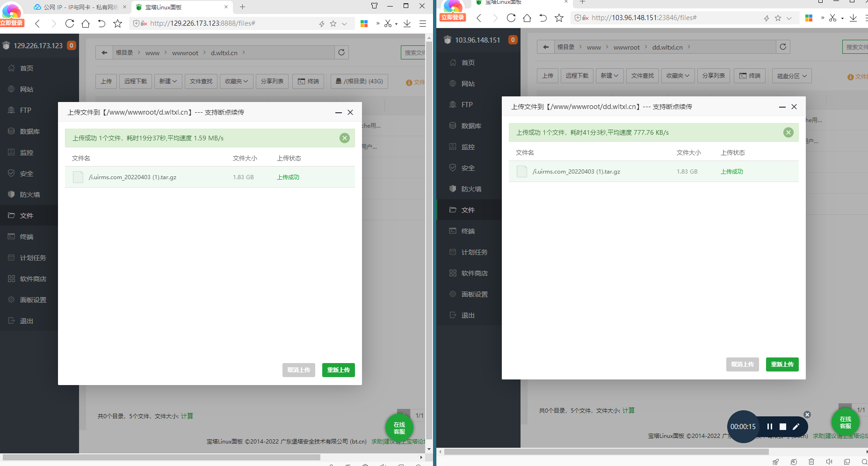Click 取消上传 in the dd.wltxl.cn upload dialog
Image resolution: width=868 pixels, height=466 pixels.
tap(743, 364)
